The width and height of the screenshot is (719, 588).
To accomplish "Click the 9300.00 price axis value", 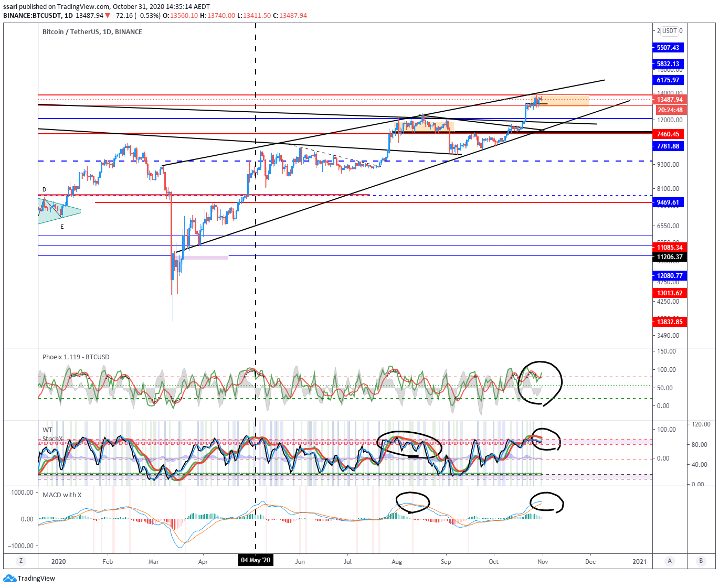I will click(x=668, y=164).
